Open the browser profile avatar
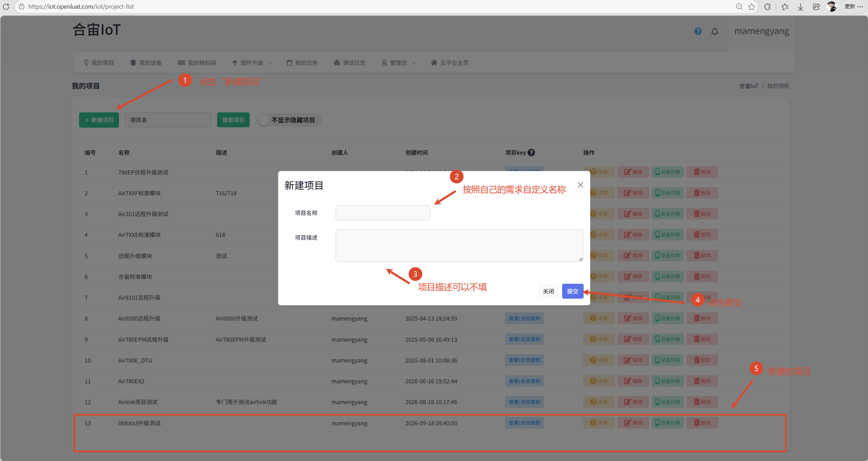This screenshot has height=461, width=868. click(x=832, y=7)
